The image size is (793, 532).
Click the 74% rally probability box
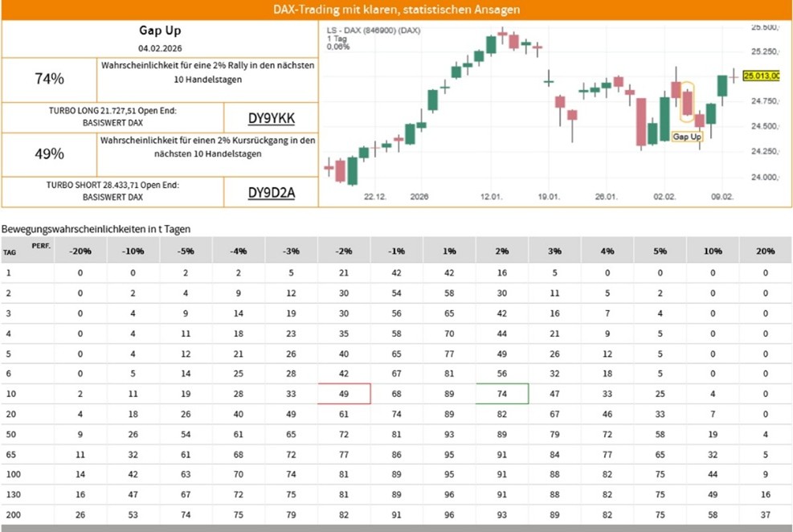click(50, 79)
